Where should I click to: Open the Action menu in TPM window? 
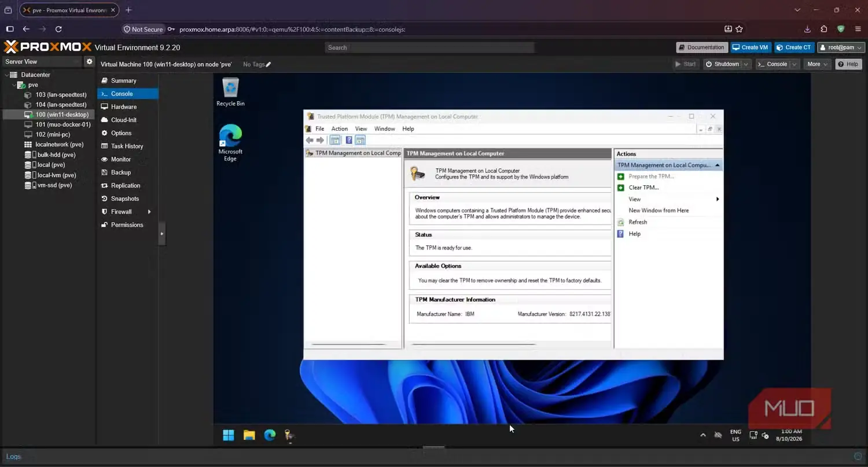340,129
